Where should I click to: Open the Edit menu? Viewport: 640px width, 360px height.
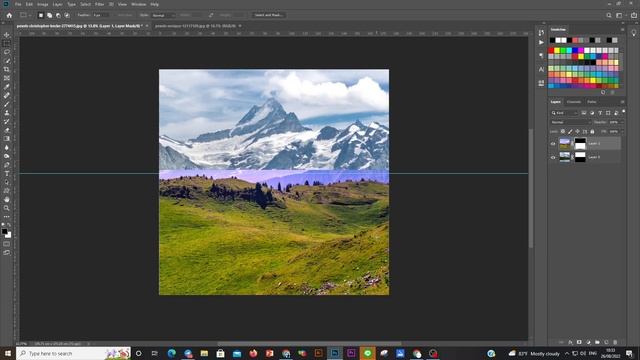29,4
